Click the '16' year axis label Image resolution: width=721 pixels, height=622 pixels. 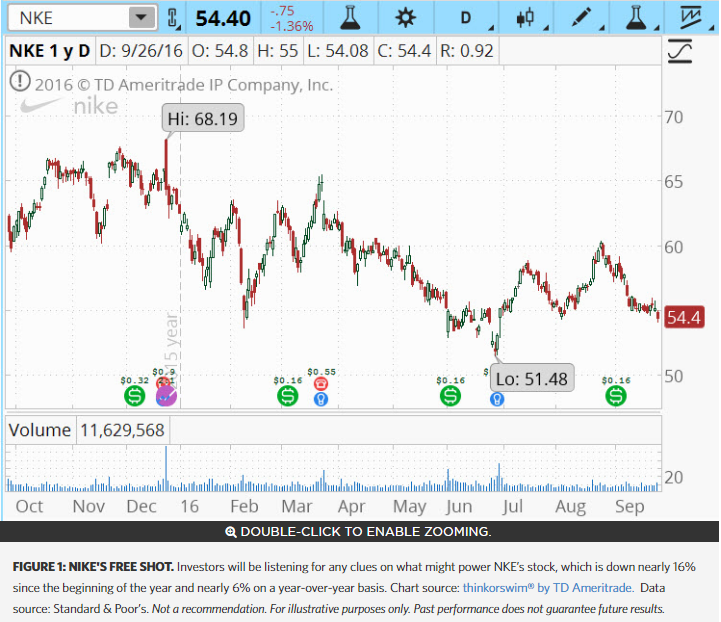[x=189, y=506]
